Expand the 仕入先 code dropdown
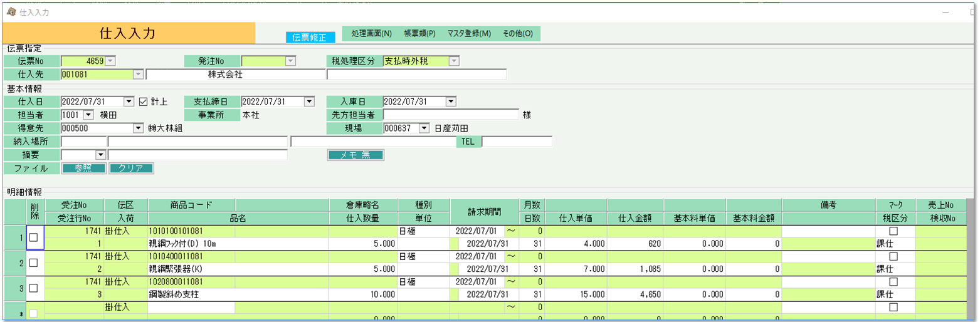The width and height of the screenshot is (980, 322). [x=139, y=75]
